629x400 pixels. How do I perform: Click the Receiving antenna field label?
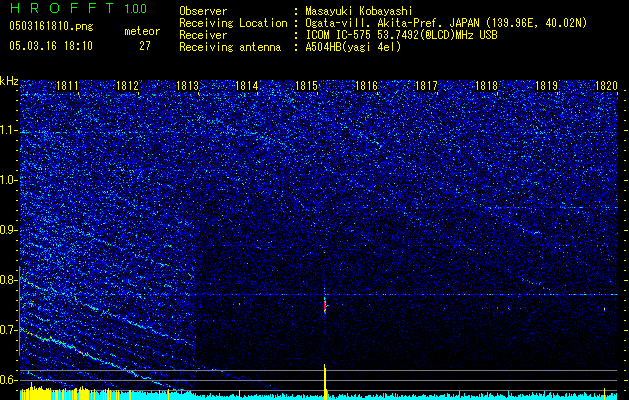tap(230, 47)
